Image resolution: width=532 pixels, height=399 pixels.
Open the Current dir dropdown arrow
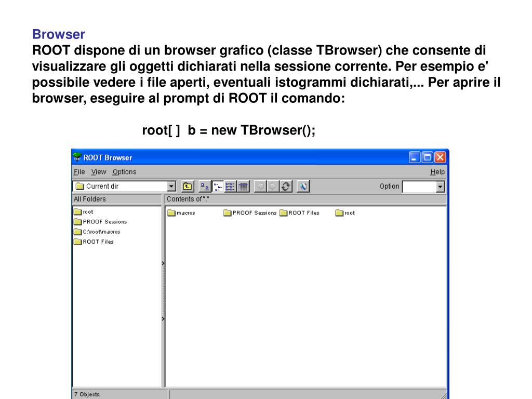[171, 187]
